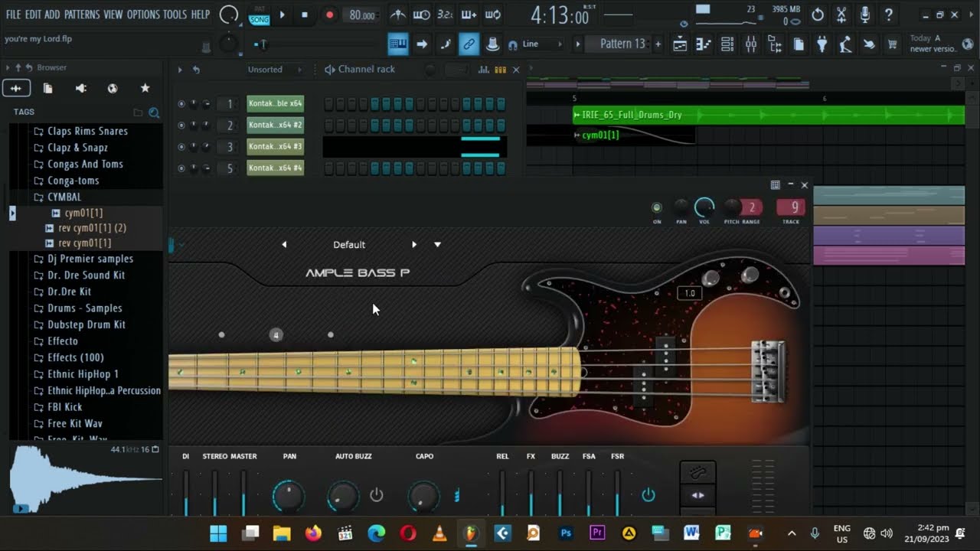Toggle the blue FSR power button
This screenshot has width=980, height=551.
coord(648,495)
